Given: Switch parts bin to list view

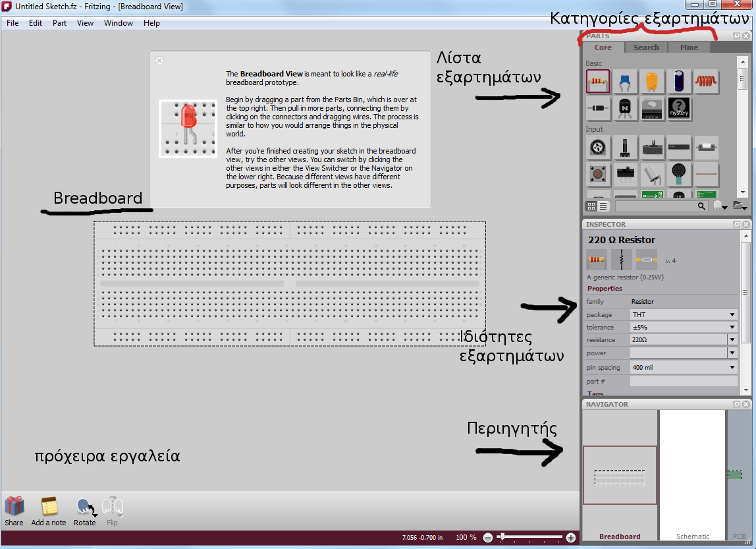Looking at the screenshot, I should [603, 206].
